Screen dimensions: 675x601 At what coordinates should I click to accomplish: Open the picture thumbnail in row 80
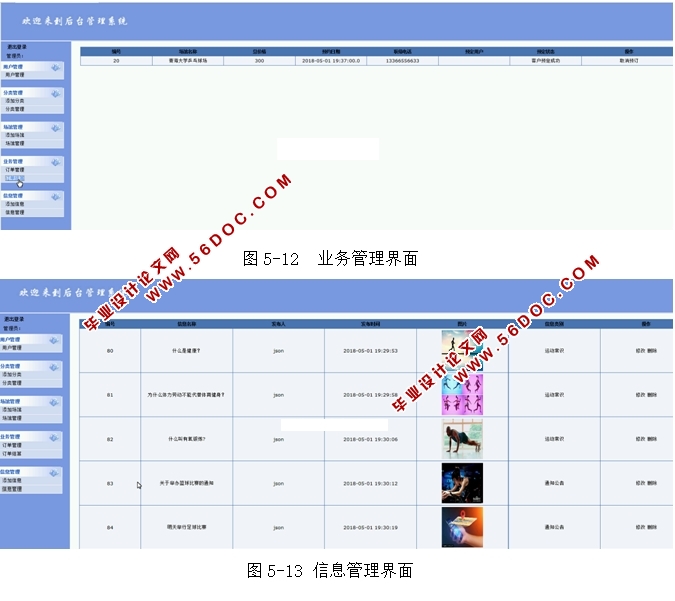[x=462, y=350]
